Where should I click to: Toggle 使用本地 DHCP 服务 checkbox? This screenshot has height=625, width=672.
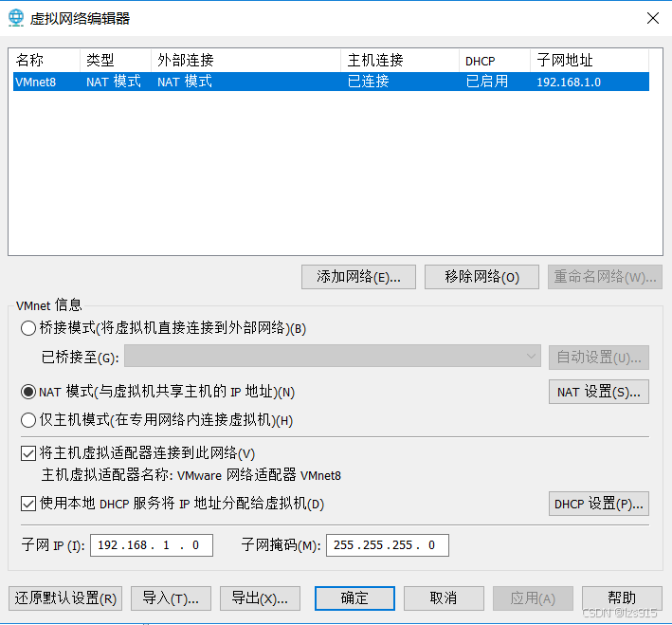28,504
